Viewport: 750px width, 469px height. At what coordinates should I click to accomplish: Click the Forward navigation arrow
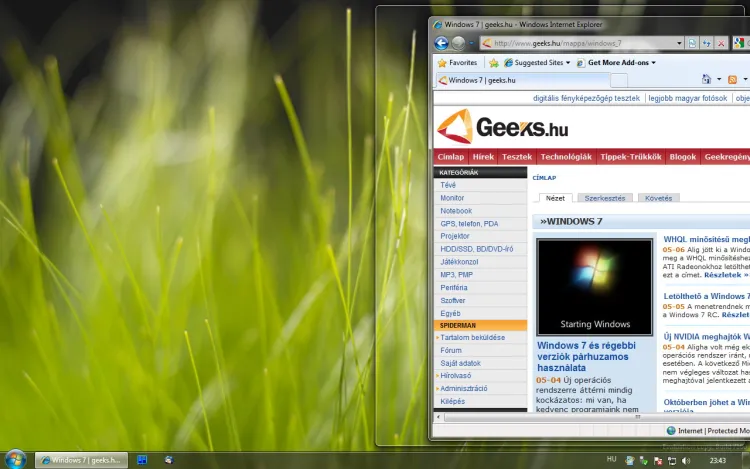pyautogui.click(x=459, y=43)
